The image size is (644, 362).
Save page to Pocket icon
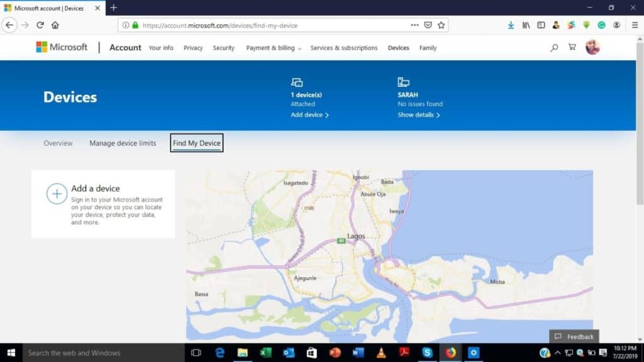428,25
